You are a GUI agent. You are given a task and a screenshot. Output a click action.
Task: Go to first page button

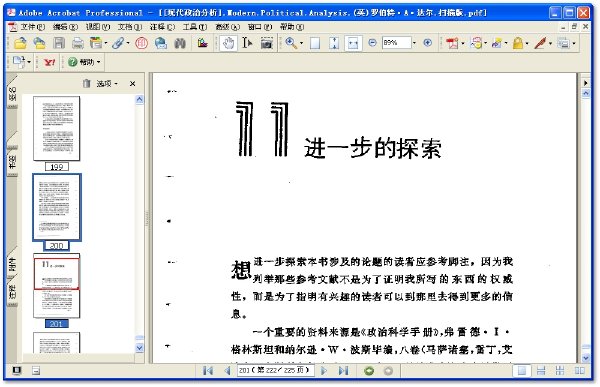pyautogui.click(x=208, y=371)
